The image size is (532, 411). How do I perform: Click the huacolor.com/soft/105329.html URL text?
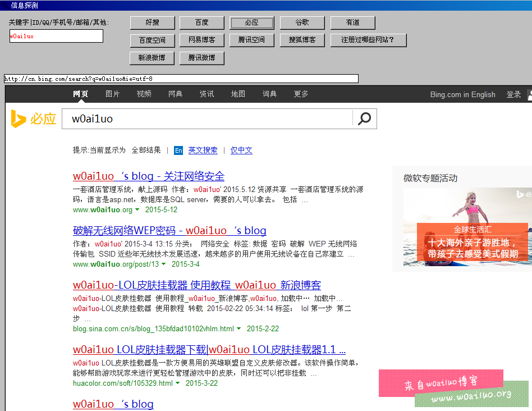123,383
